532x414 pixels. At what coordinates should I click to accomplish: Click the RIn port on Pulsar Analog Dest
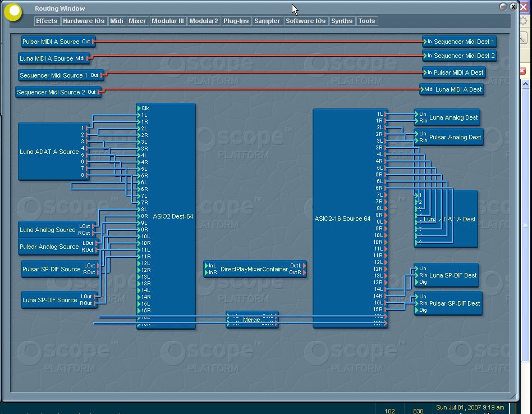[416, 140]
